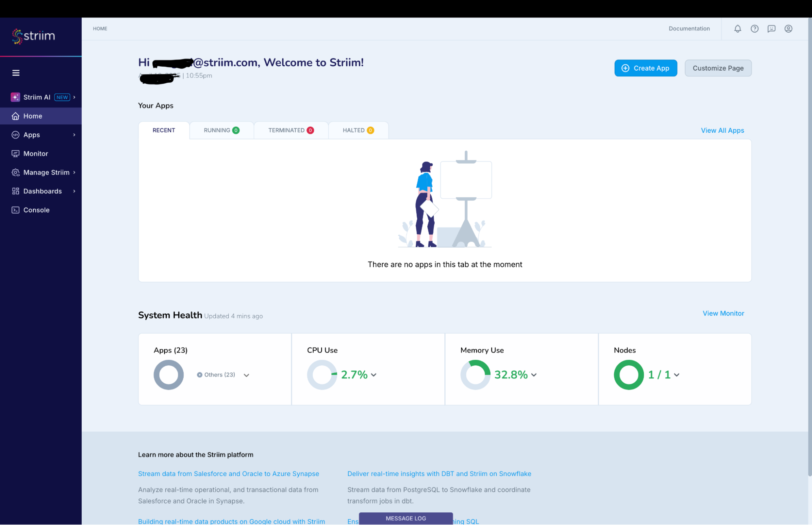This screenshot has height=525, width=812.
Task: Click the TERMINATED red count badge
Action: pos(310,130)
